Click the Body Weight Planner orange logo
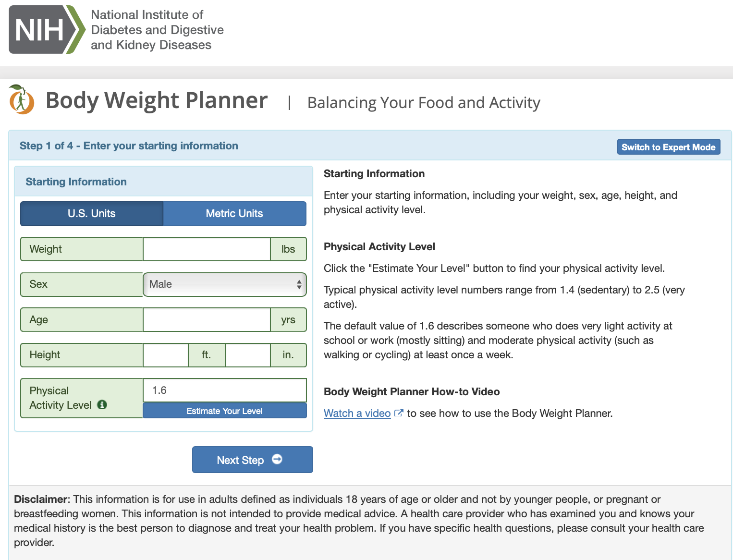This screenshot has height=560, width=733. tap(21, 100)
